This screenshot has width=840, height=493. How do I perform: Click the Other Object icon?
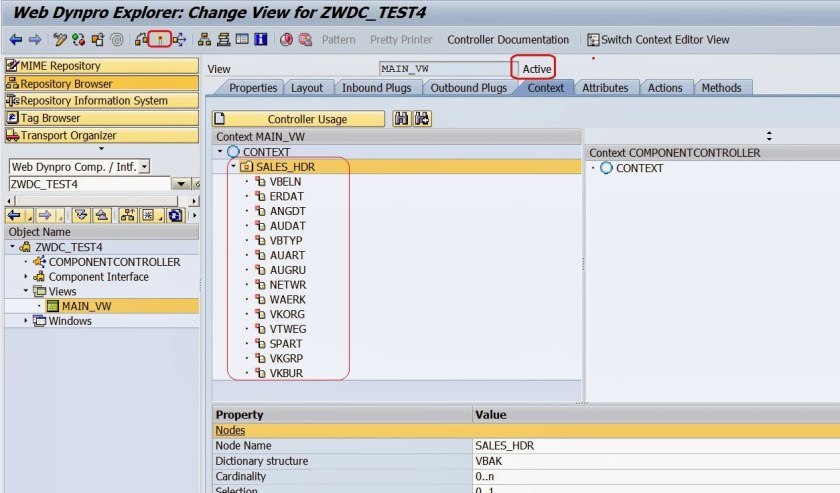98,40
